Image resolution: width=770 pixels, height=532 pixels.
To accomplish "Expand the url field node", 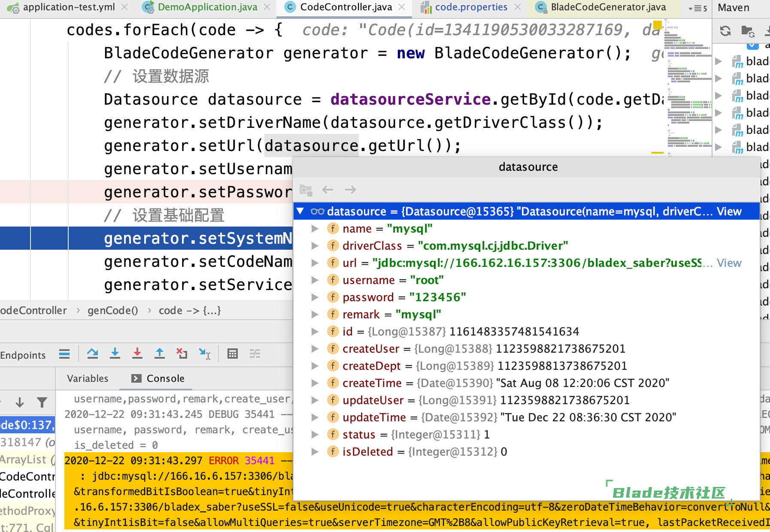I will coord(315,263).
